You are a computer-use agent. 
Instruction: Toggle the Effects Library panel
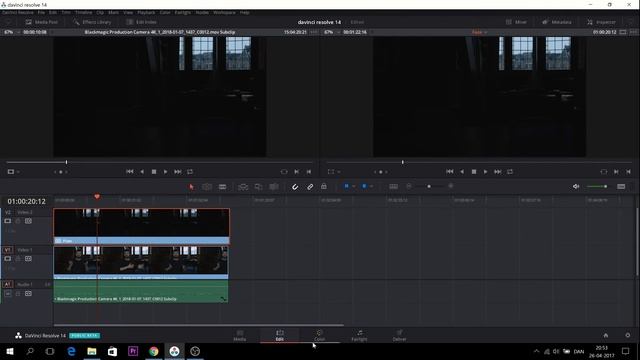[x=92, y=22]
